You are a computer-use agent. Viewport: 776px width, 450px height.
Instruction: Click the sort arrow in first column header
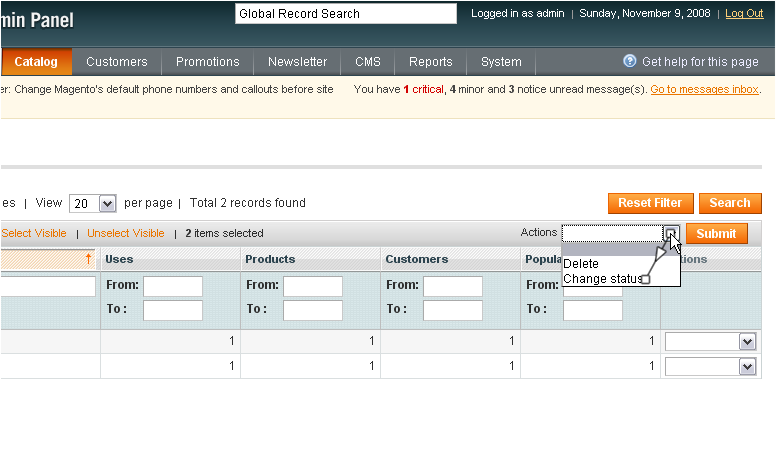(88, 258)
